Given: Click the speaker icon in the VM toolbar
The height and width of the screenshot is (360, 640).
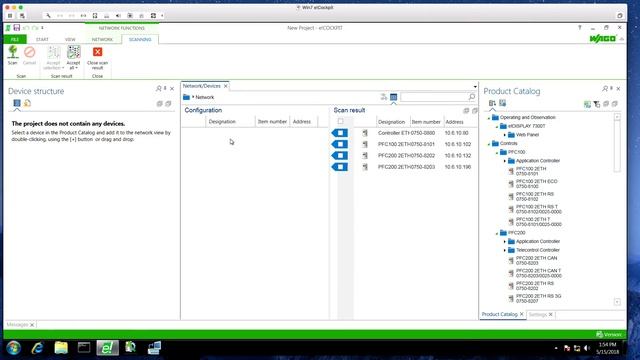Looking at the screenshot, I should tap(118, 16).
